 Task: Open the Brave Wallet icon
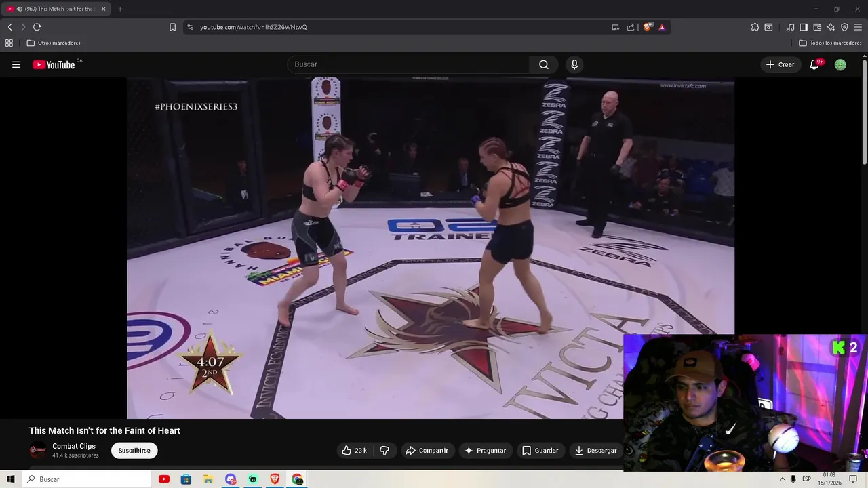(817, 27)
